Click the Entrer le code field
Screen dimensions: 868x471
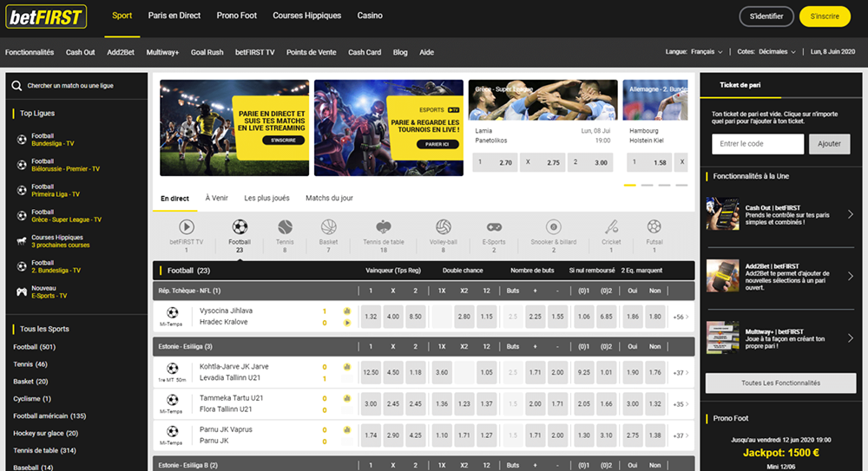click(757, 144)
